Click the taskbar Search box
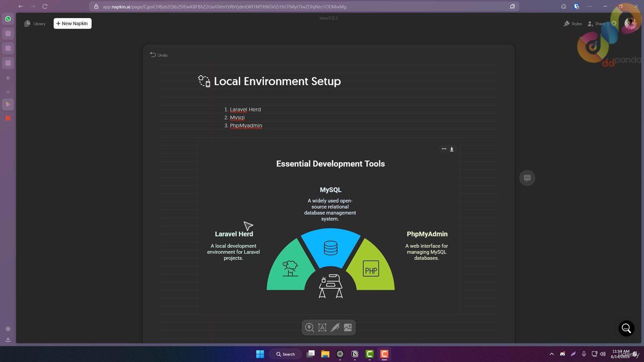Image resolution: width=644 pixels, height=362 pixels. (x=286, y=354)
